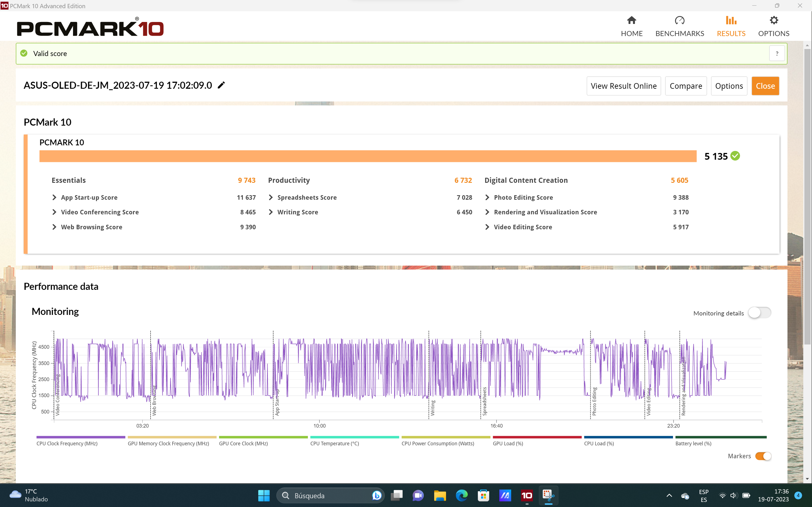Open Microsoft Edge from the taskbar
The width and height of the screenshot is (812, 507).
pyautogui.click(x=461, y=495)
